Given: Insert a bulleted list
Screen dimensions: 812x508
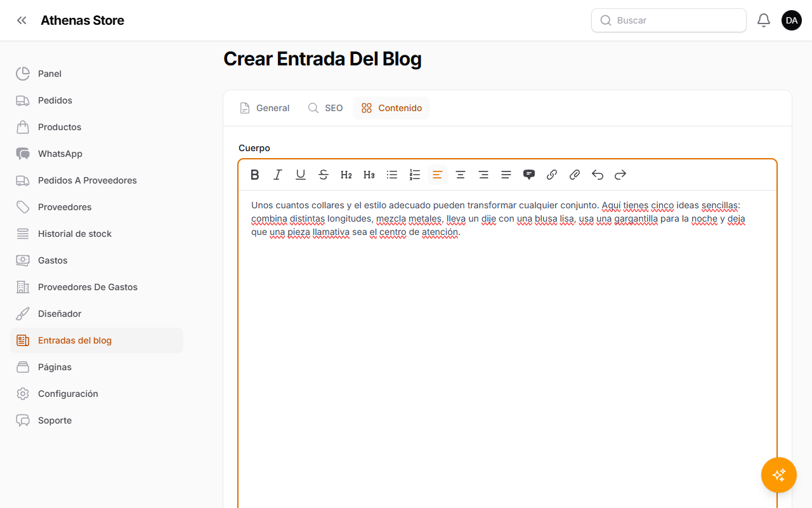Looking at the screenshot, I should coord(392,175).
